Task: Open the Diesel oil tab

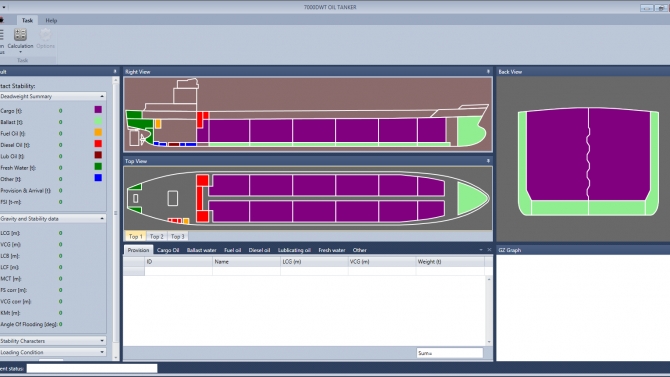Action: [259, 250]
